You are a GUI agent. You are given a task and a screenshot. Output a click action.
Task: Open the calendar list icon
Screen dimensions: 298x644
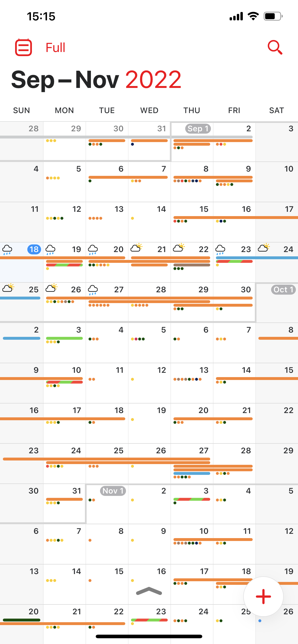coord(23,47)
